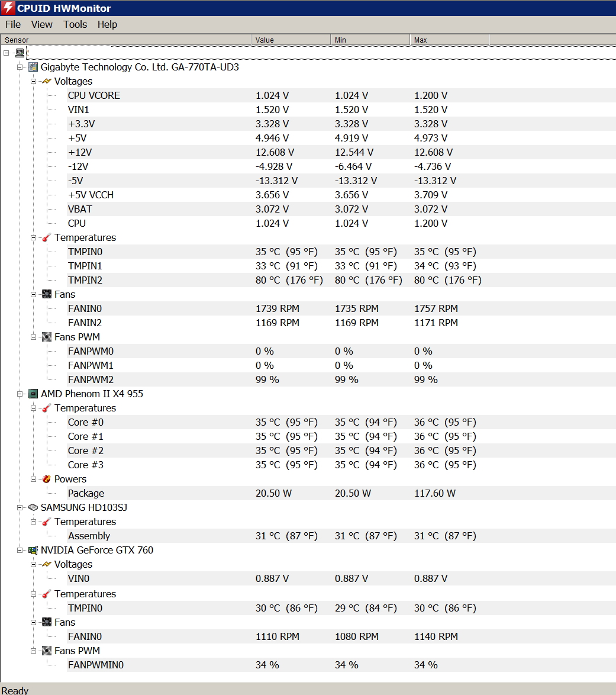Viewport: 616px width, 695px height.
Task: Click the 29 °C GPU minimum temperature
Action: point(366,608)
